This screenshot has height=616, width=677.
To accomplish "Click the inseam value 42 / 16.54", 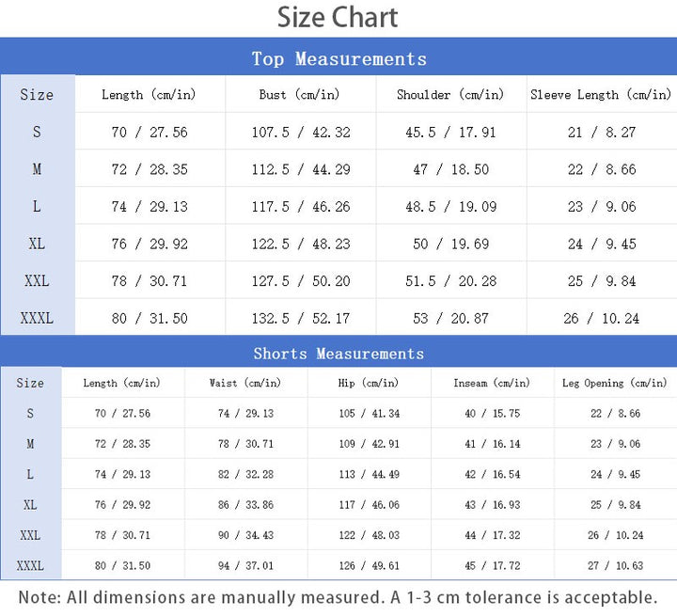I will tap(492, 474).
